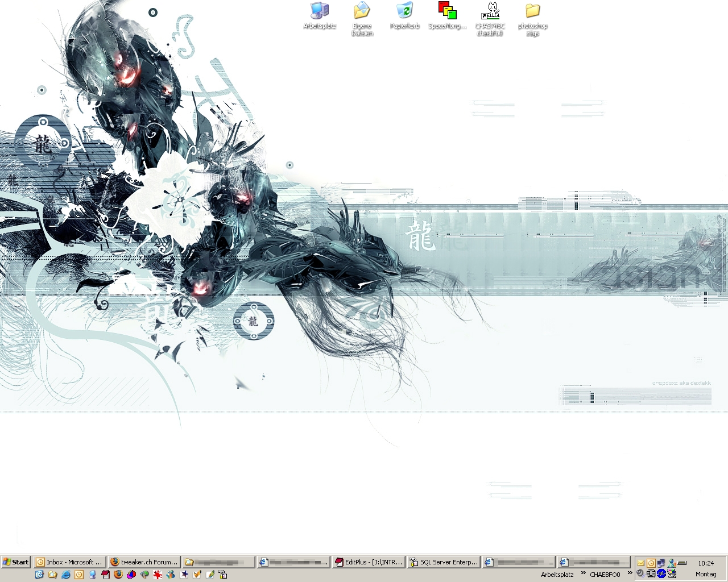Expand the CHAEBFO0 toolbar chevron
Image resolution: width=728 pixels, height=582 pixels.
[630, 573]
